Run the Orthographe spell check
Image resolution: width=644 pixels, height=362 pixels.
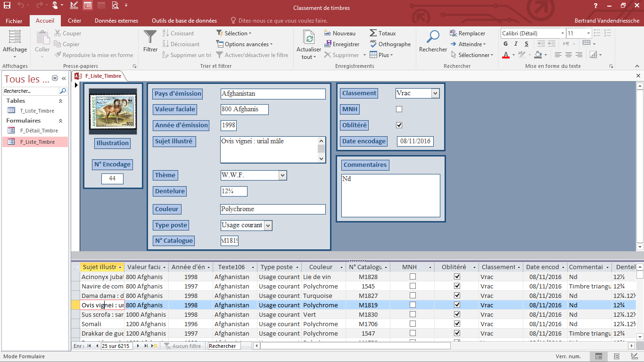click(x=390, y=44)
